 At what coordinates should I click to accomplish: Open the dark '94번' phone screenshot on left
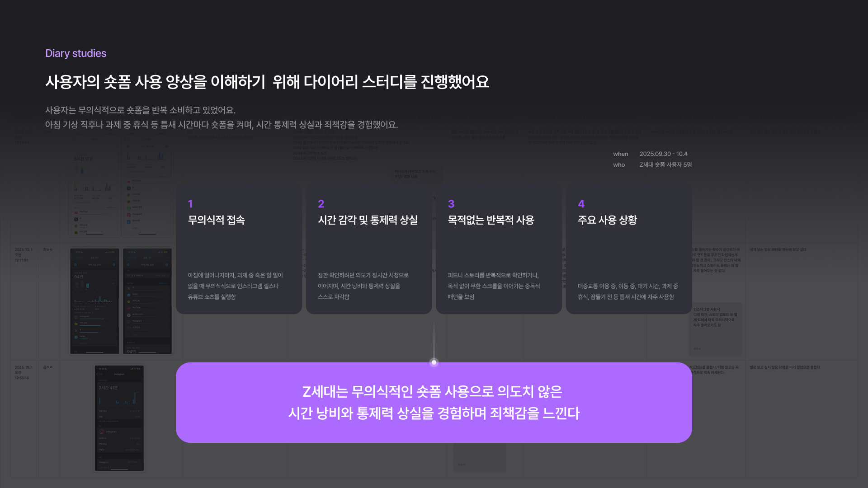[x=94, y=300]
